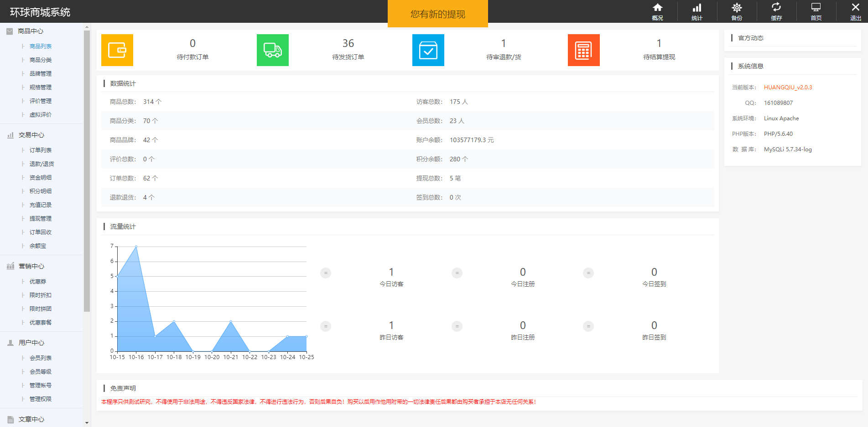Click the yellow wallet 待付款订单 icon

117,50
